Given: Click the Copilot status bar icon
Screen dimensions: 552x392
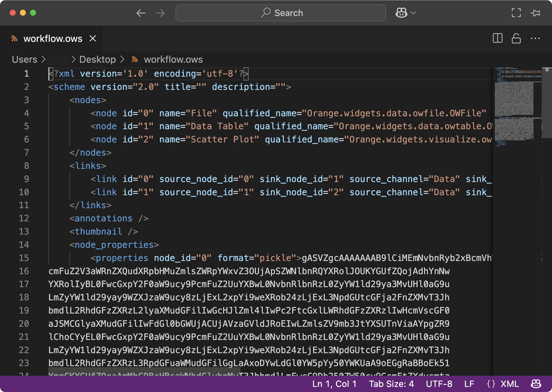Looking at the screenshot, I should (536, 384).
